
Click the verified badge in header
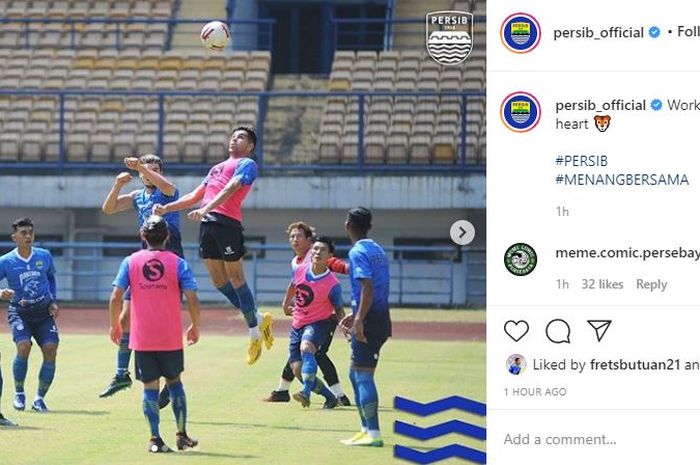[654, 32]
